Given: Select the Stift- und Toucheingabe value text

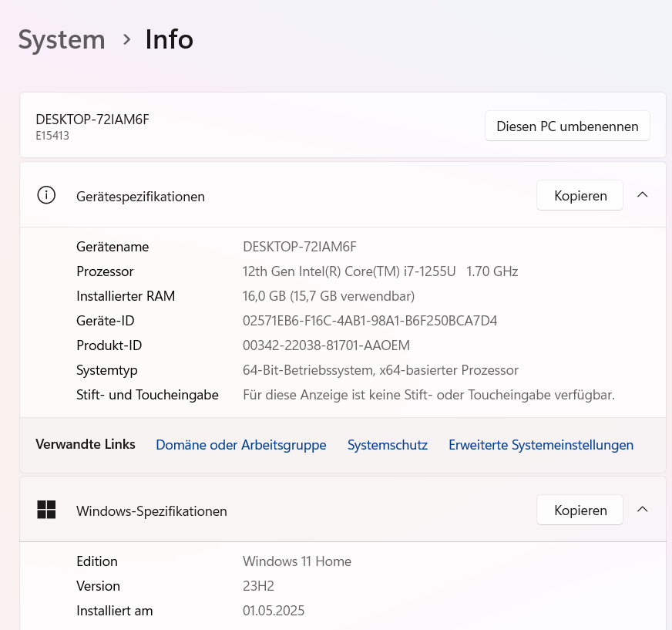Looking at the screenshot, I should pos(428,395).
